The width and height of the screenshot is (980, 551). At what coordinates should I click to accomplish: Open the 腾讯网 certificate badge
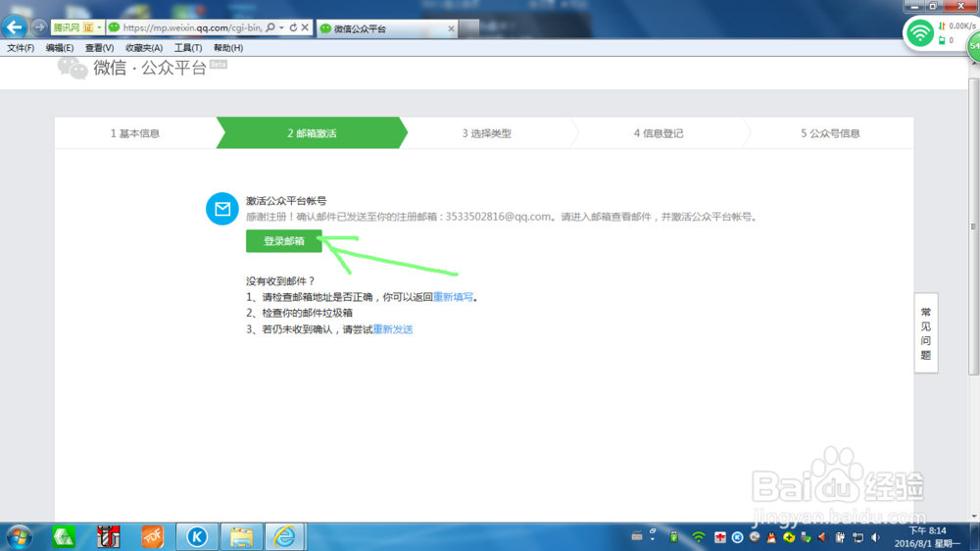[73, 27]
